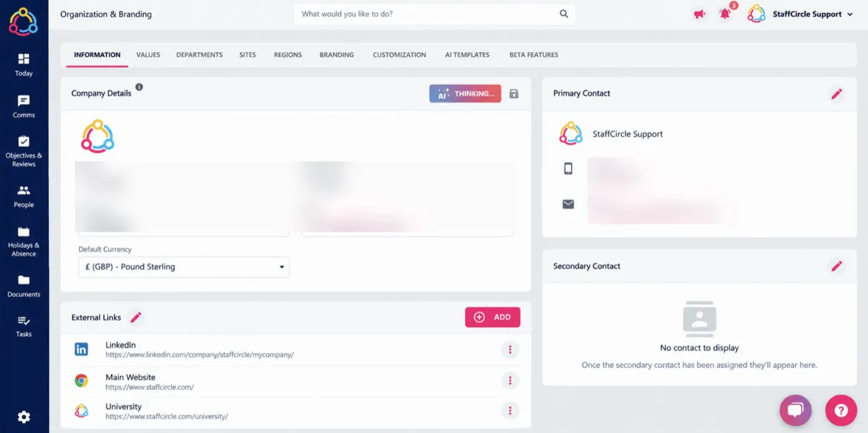
Task: Click the 'No contact to display' placeholder icon
Action: [699, 319]
